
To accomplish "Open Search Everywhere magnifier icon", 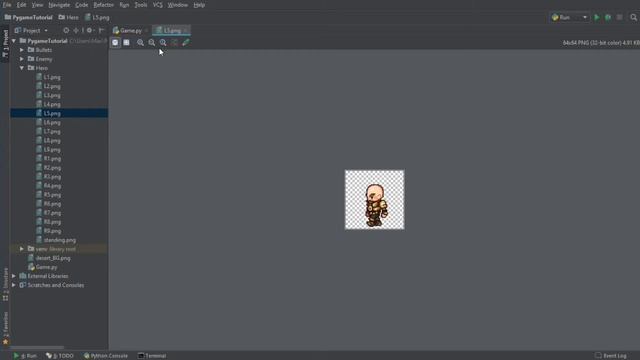I will pos(633,18).
